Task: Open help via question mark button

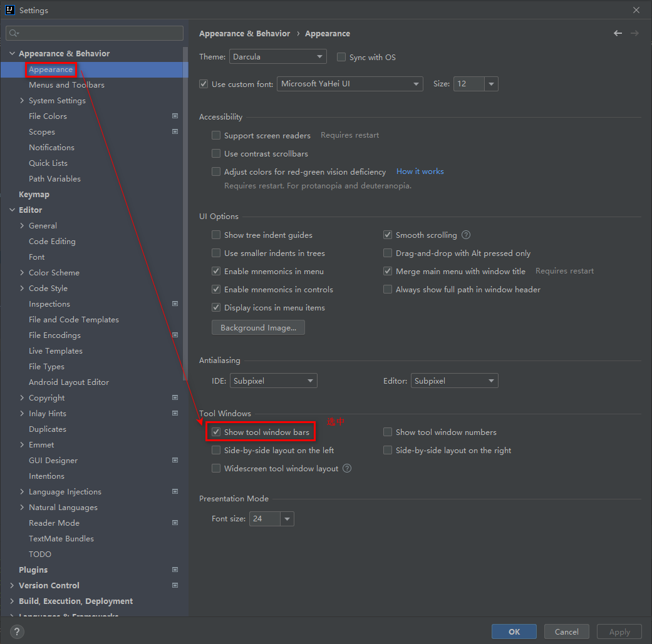Action: 17,631
